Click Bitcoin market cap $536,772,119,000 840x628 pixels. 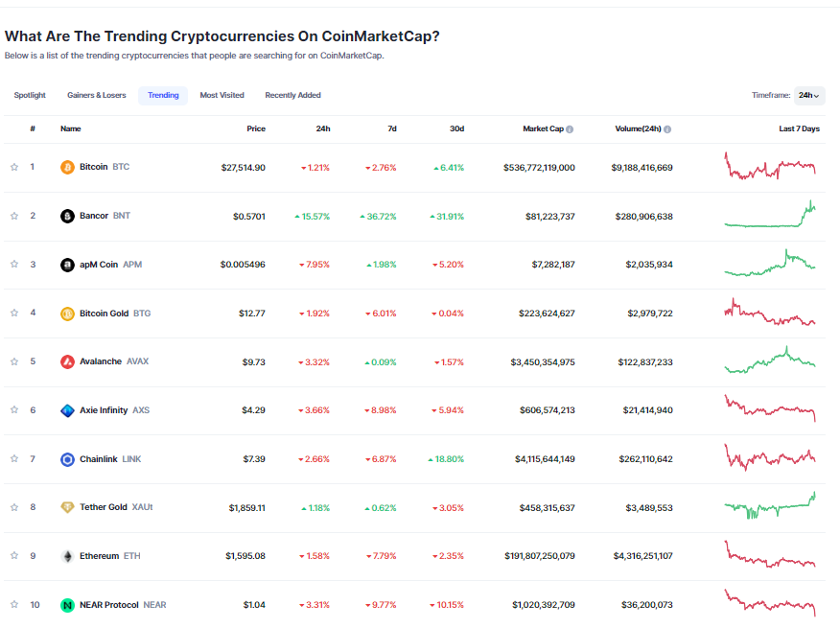[539, 168]
